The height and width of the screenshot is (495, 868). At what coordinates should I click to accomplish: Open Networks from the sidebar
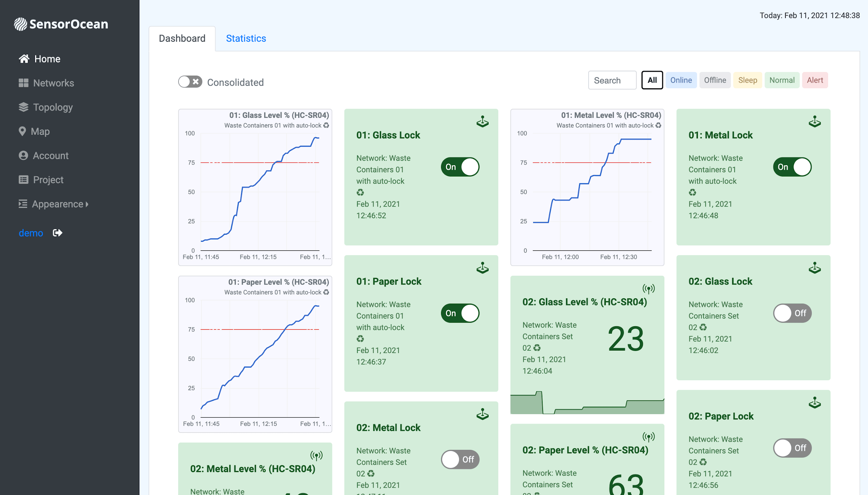[53, 83]
